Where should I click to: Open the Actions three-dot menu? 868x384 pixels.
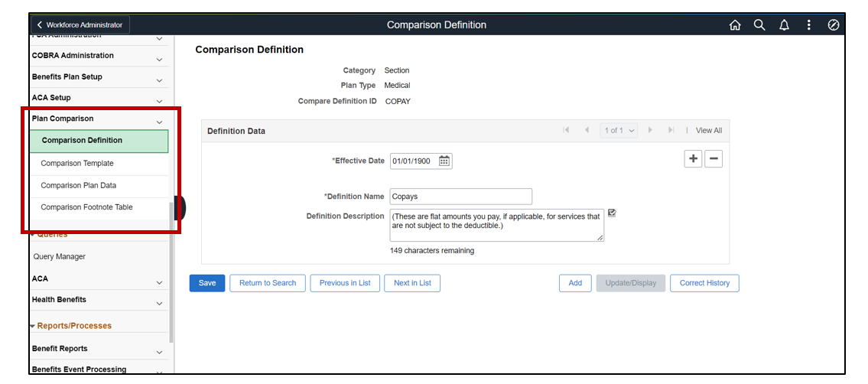(x=808, y=25)
